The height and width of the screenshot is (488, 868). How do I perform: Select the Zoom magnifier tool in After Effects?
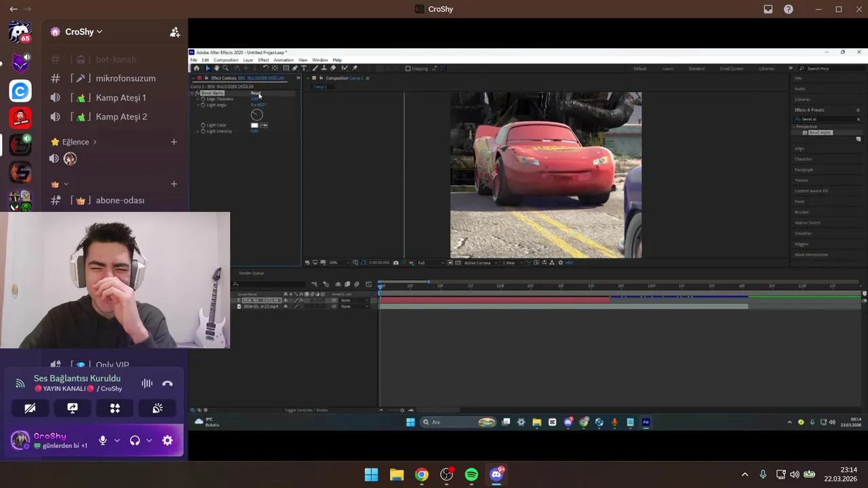click(225, 68)
